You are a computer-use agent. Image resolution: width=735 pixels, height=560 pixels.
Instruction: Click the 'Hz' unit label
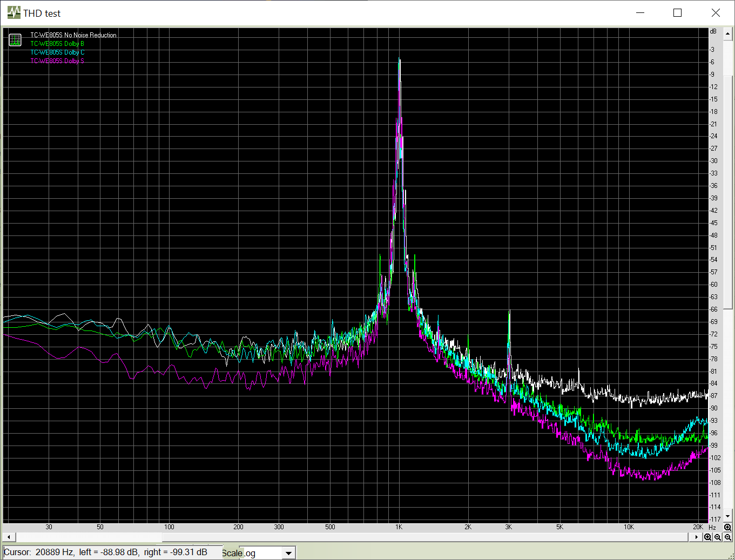pyautogui.click(x=712, y=527)
